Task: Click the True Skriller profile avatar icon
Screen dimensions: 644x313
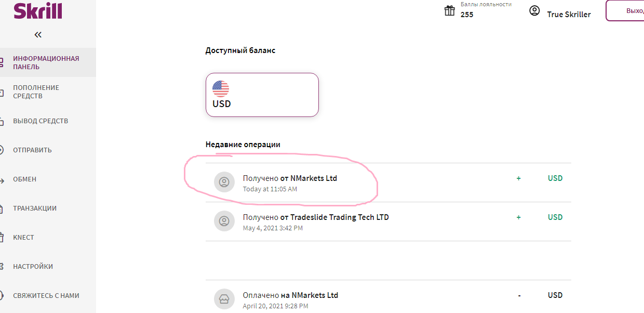Action: [x=534, y=10]
